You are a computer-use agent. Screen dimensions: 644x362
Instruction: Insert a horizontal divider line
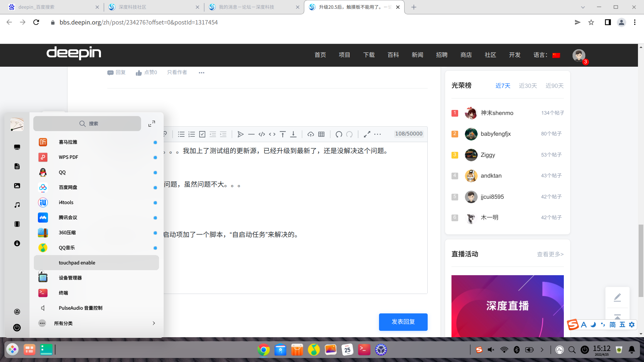(x=251, y=134)
